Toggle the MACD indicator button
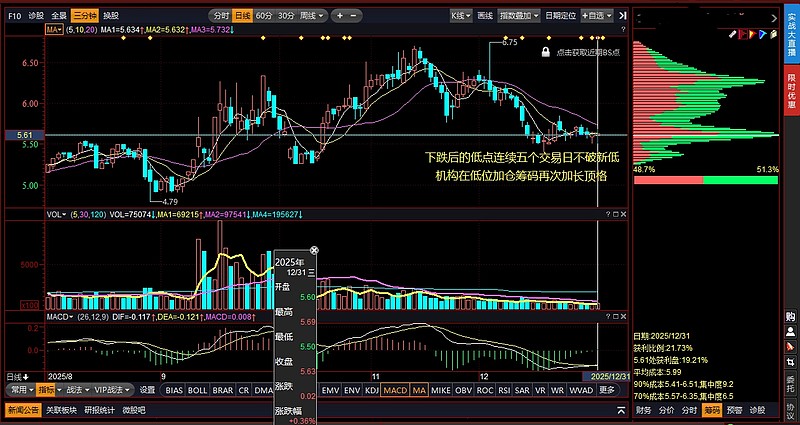800x425 pixels. click(x=395, y=390)
